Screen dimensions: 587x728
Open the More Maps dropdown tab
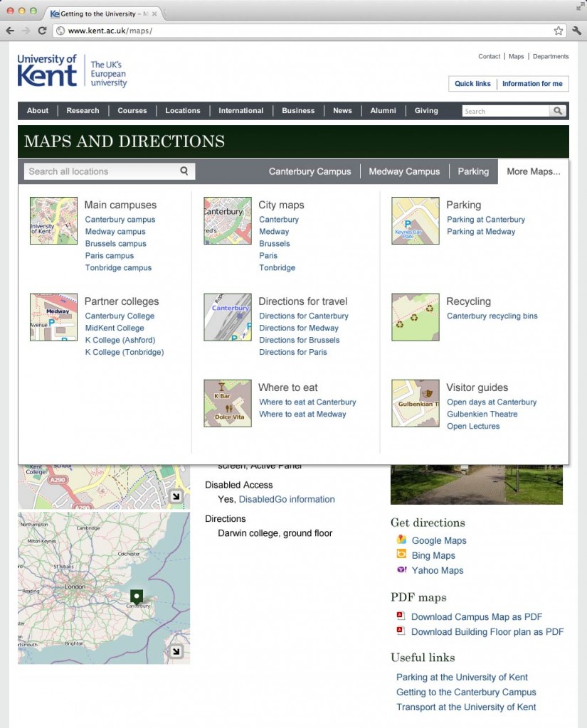pyautogui.click(x=532, y=171)
